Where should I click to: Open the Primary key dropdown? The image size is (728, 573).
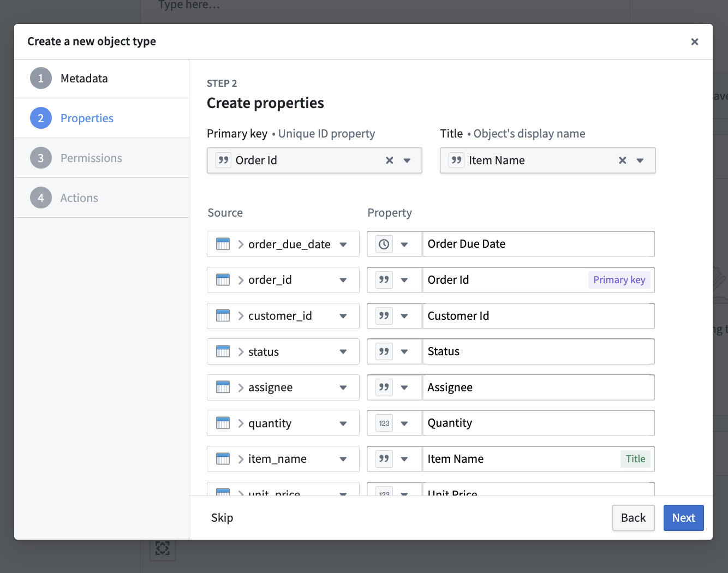click(407, 160)
